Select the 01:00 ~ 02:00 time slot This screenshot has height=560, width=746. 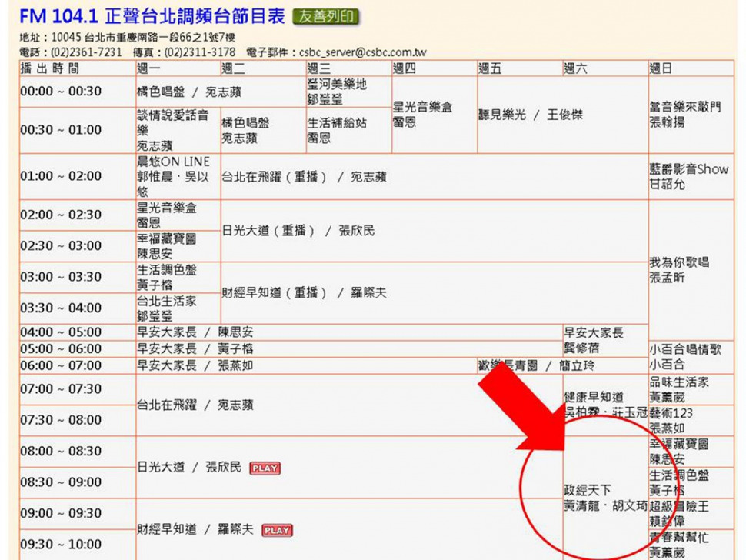click(78, 176)
